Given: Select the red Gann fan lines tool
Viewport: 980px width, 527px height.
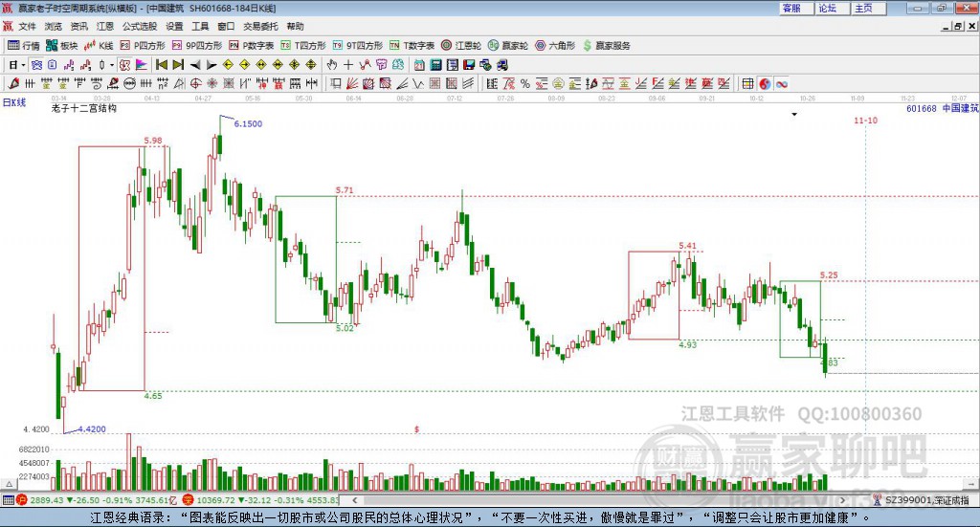Looking at the screenshot, I should pos(352,83).
